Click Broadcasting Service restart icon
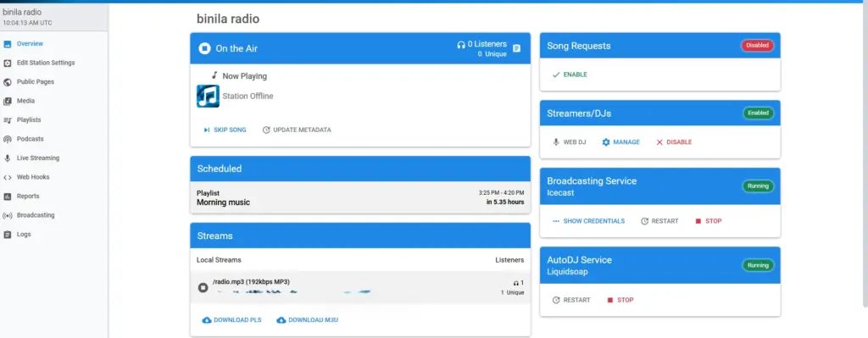 click(x=644, y=221)
